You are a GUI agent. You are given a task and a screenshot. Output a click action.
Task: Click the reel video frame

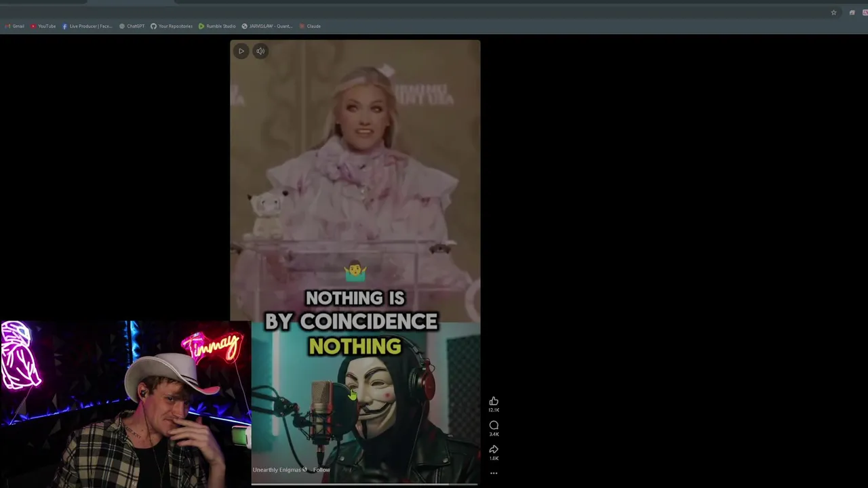pos(355,263)
